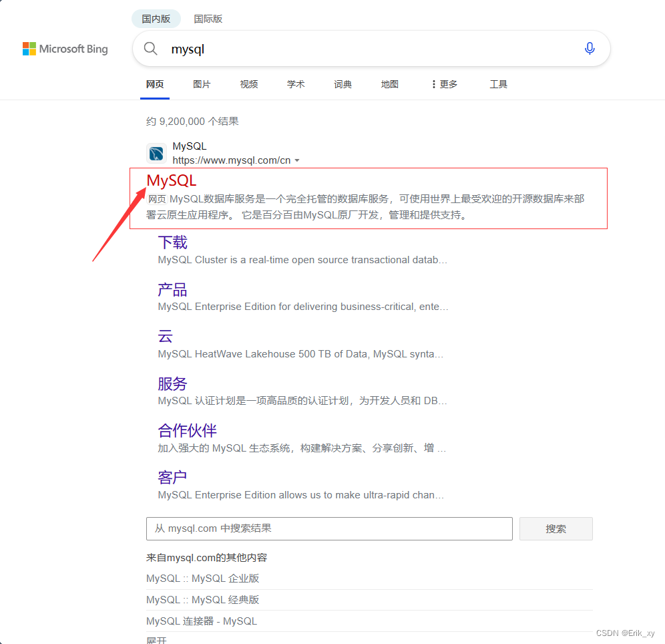
Task: Select the 国内版 option
Action: [156, 19]
